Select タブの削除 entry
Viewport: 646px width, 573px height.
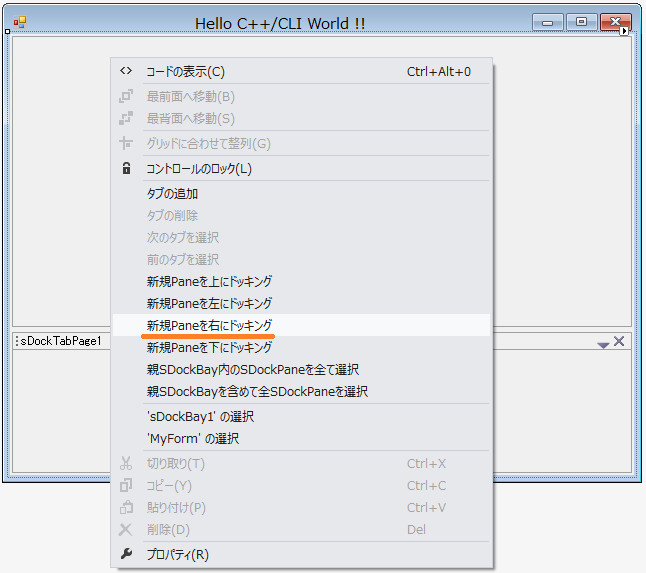[302, 215]
